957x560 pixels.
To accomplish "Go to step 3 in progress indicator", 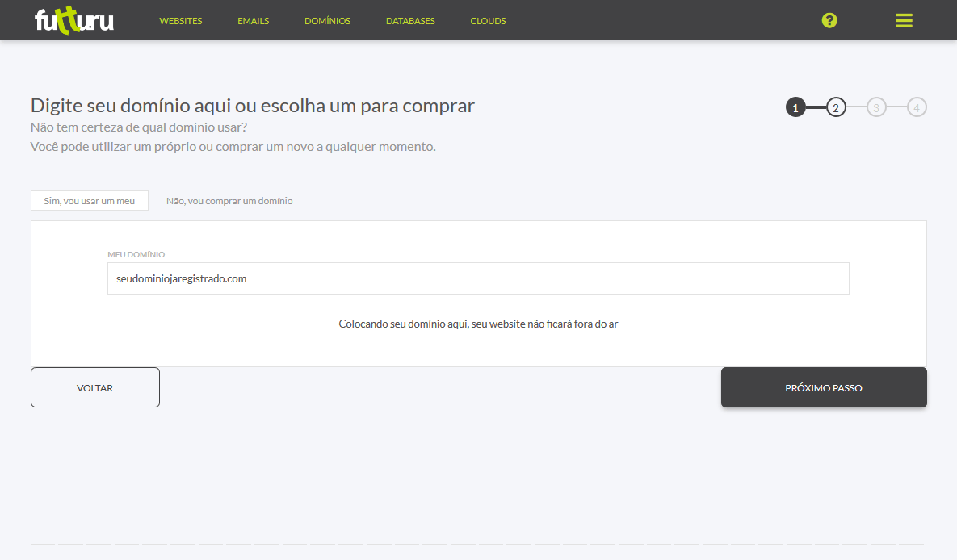I will (x=875, y=107).
